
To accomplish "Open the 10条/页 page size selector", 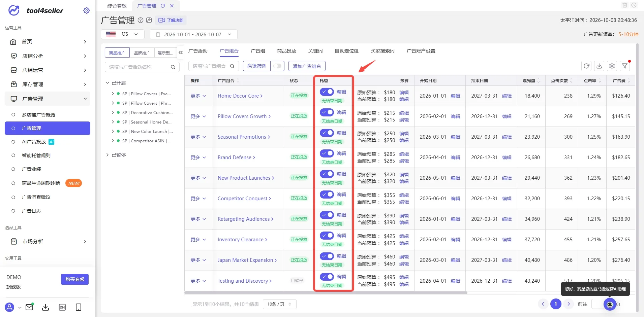I will click(x=279, y=304).
